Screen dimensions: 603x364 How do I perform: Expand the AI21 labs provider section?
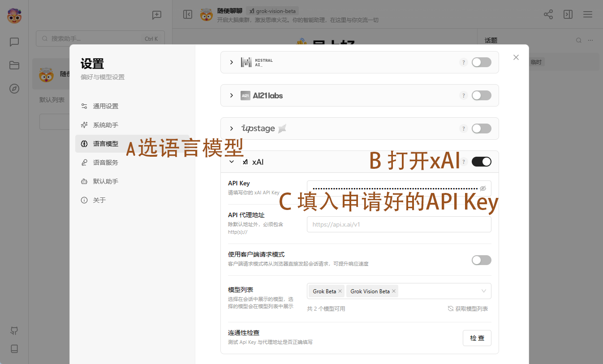(232, 95)
